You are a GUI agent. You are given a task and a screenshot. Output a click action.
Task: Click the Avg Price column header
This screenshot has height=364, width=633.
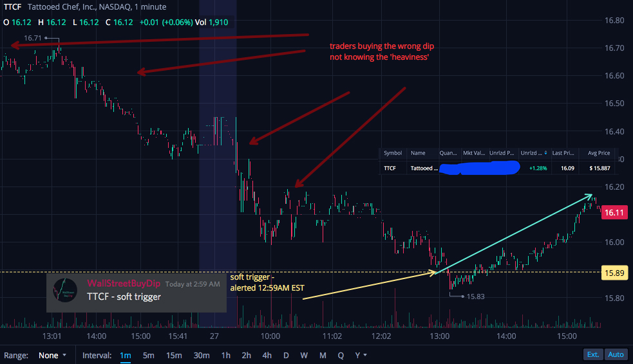click(599, 153)
